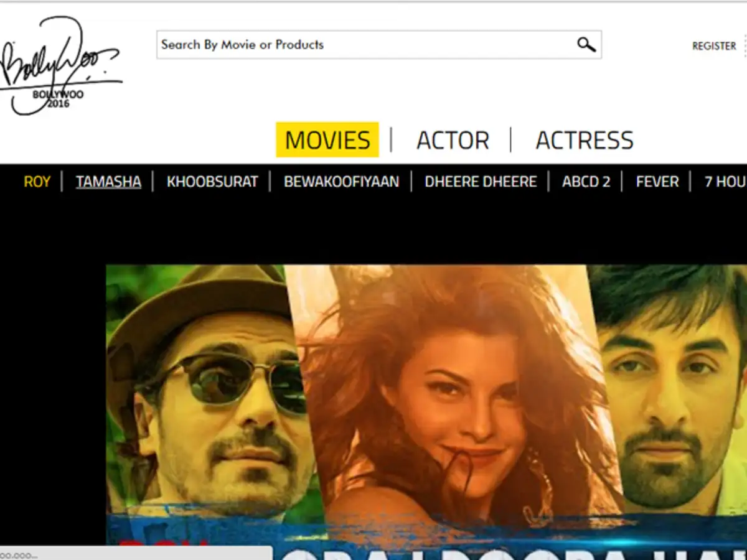
Task: Open the REGISTER link
Action: [x=714, y=46]
